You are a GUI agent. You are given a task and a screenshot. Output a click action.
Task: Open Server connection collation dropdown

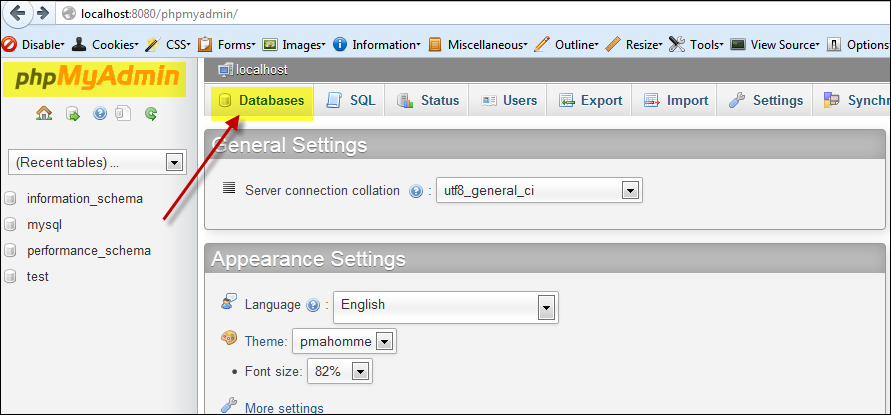[539, 190]
